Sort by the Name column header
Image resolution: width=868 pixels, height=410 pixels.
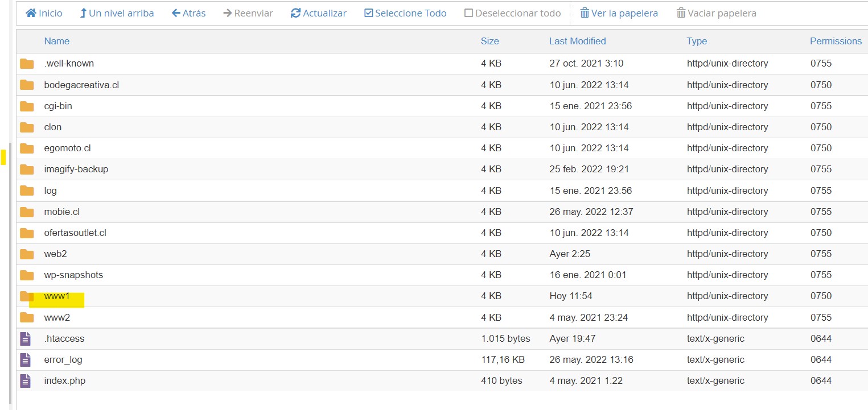point(57,41)
